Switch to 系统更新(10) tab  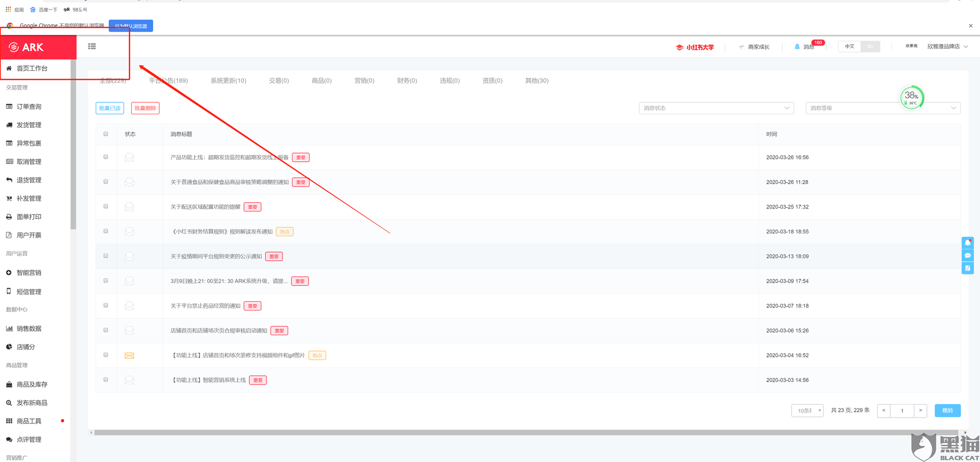click(x=228, y=80)
